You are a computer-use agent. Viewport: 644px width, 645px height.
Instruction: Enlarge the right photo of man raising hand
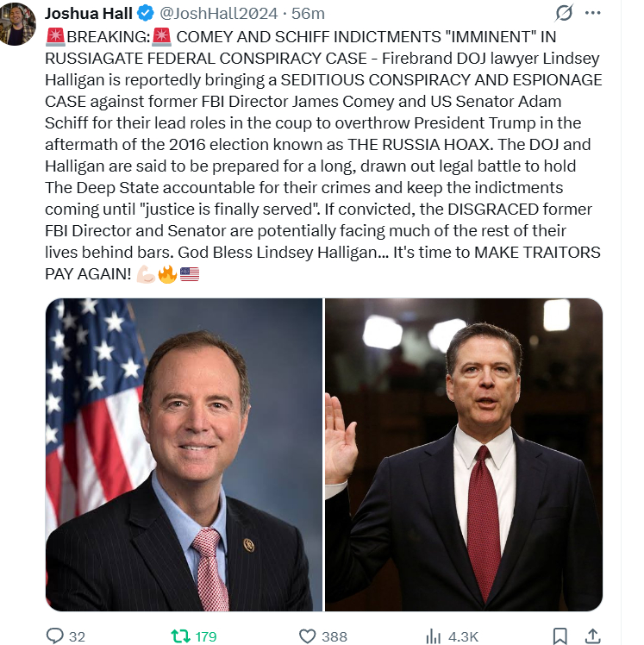[464, 454]
